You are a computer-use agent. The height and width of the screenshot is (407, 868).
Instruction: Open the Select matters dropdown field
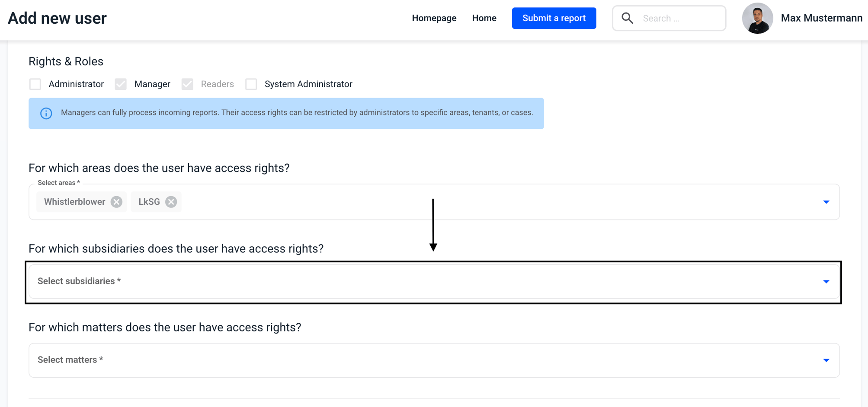[434, 360]
